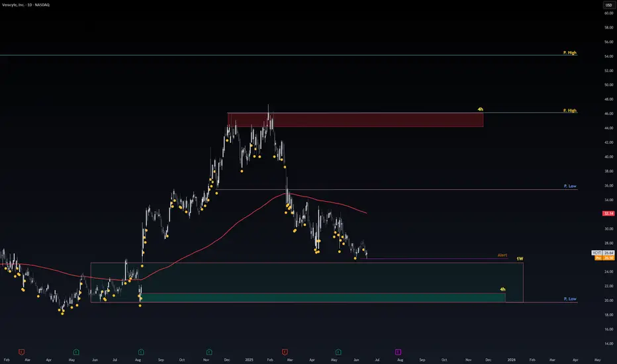617x364 pixels.
Task: Click the 1W label on the green zone
Action: click(x=520, y=259)
